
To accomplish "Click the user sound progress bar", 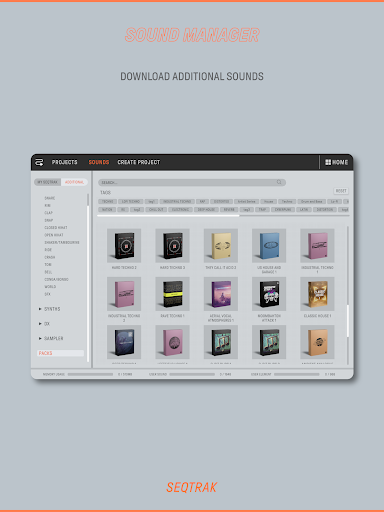I will click(x=192, y=374).
